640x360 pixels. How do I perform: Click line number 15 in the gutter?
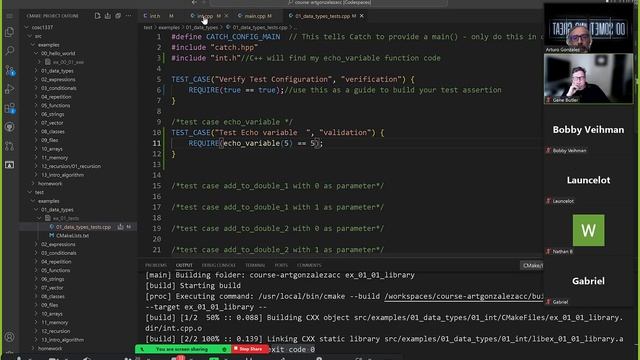click(157, 186)
